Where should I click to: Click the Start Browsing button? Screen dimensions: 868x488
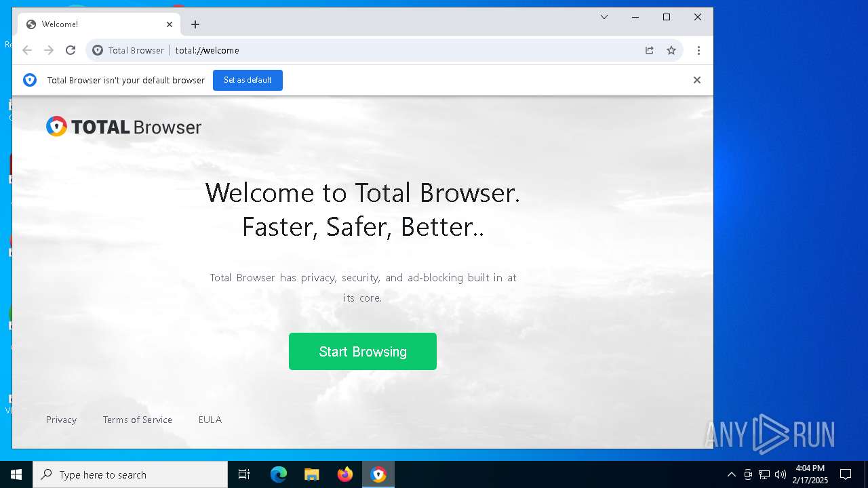(x=363, y=351)
